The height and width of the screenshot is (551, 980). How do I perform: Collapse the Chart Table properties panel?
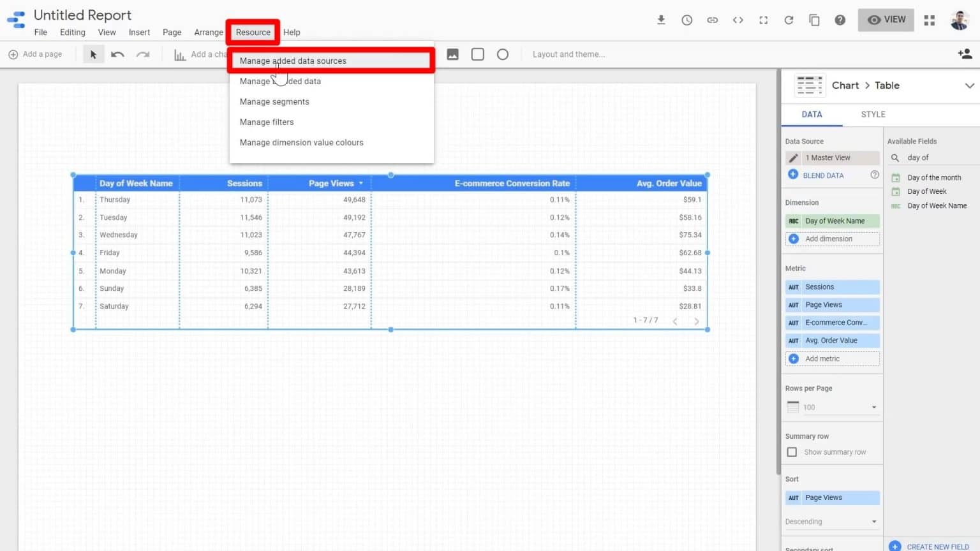(970, 85)
